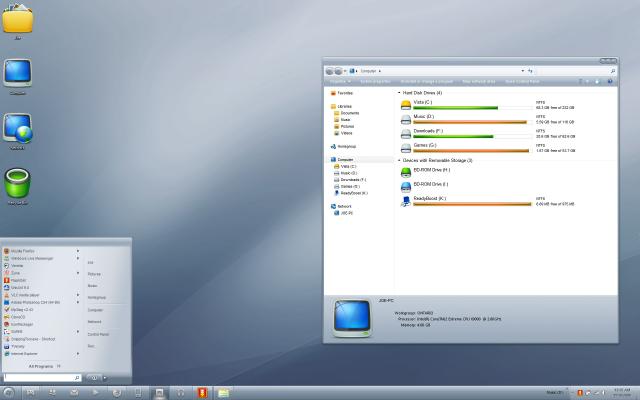Click Music (D:) orange usage bar
This screenshot has height=400, width=640.
point(473,122)
